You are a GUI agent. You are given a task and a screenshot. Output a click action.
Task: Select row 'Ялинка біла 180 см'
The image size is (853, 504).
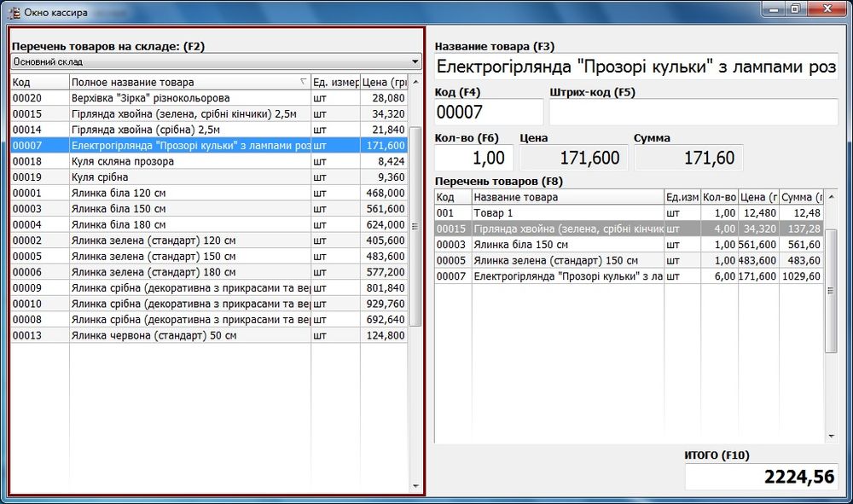[x=209, y=224]
